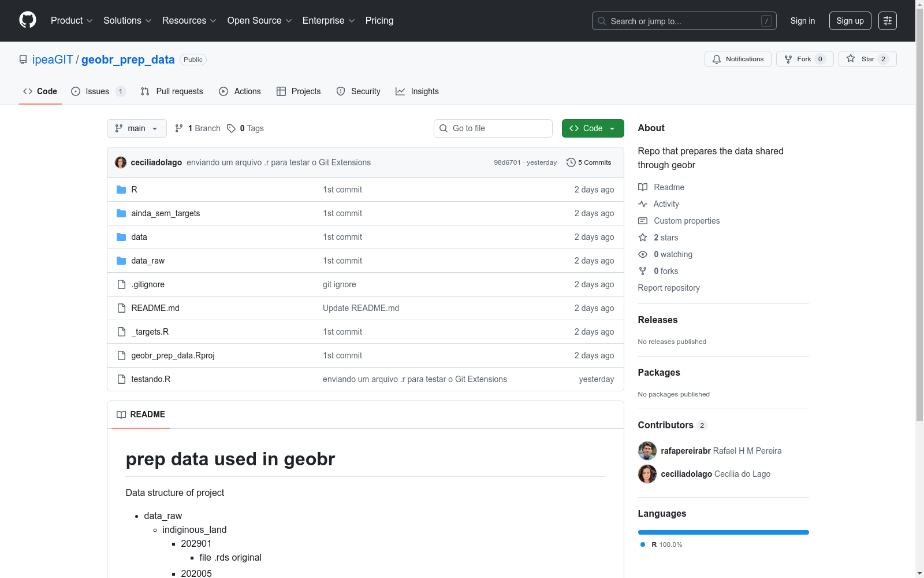Open the Contributors list heading

pyautogui.click(x=666, y=425)
